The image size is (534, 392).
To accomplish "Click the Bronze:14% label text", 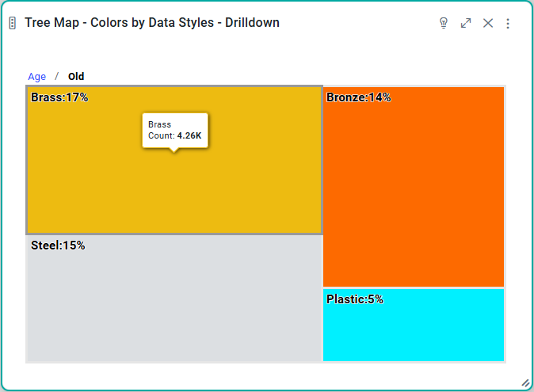I will click(x=358, y=97).
